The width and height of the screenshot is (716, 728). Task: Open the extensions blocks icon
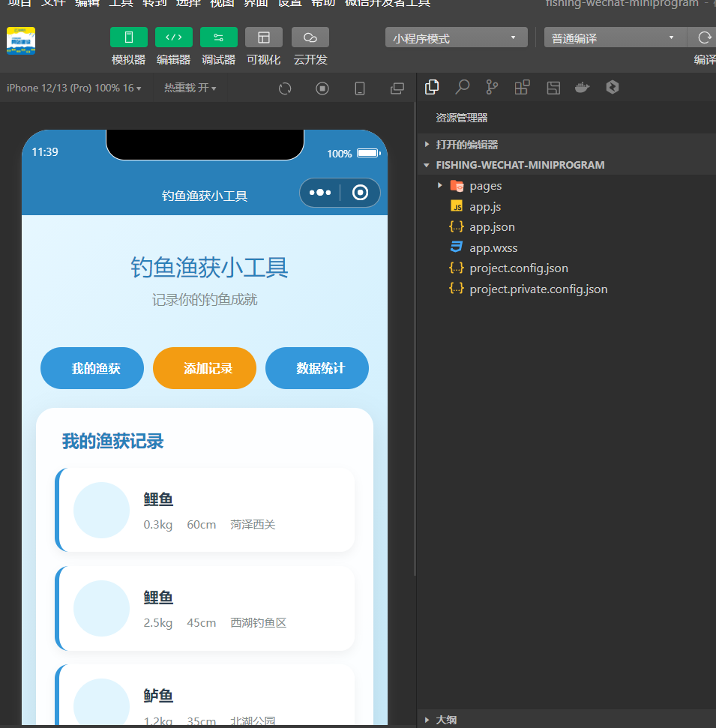pos(522,87)
